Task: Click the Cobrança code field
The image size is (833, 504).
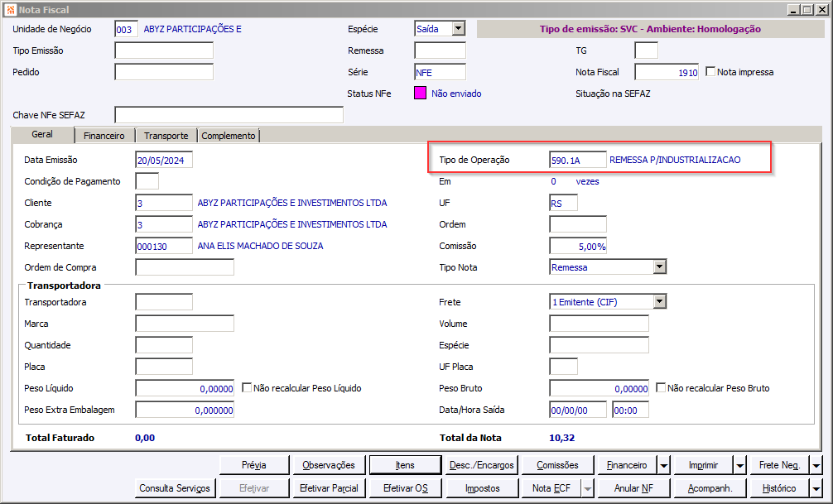Action: [164, 224]
